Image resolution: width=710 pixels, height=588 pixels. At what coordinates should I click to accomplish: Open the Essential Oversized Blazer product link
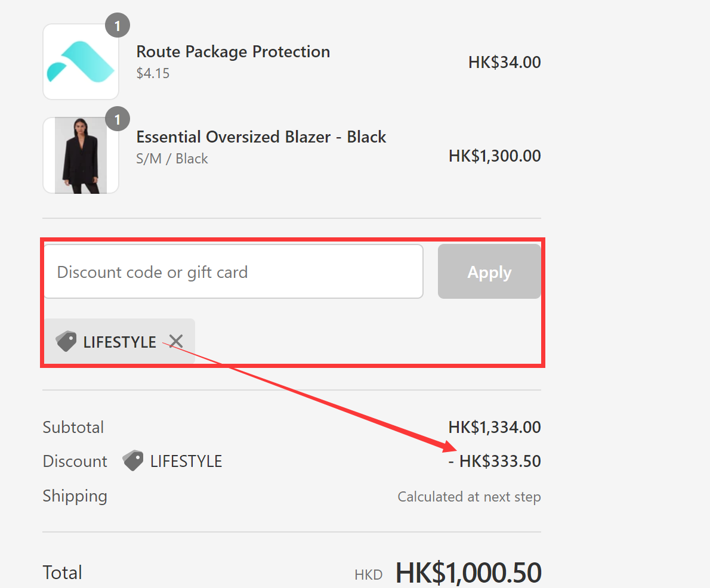[261, 137]
